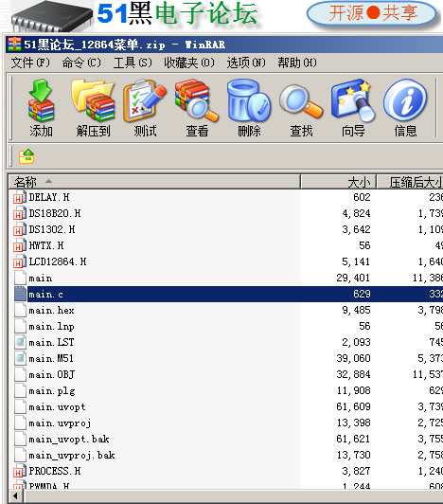Click the 29,401 size value
443x504 pixels.
[x=353, y=278]
